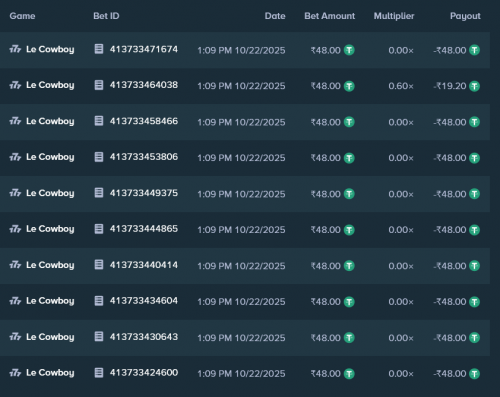
Task: Click slot icon in row of bet 413733453806
Action: 15,157
